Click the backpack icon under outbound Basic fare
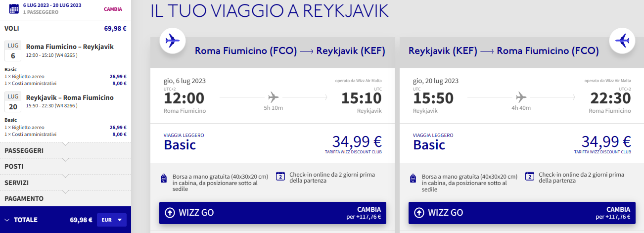The image size is (644, 233). pyautogui.click(x=164, y=179)
